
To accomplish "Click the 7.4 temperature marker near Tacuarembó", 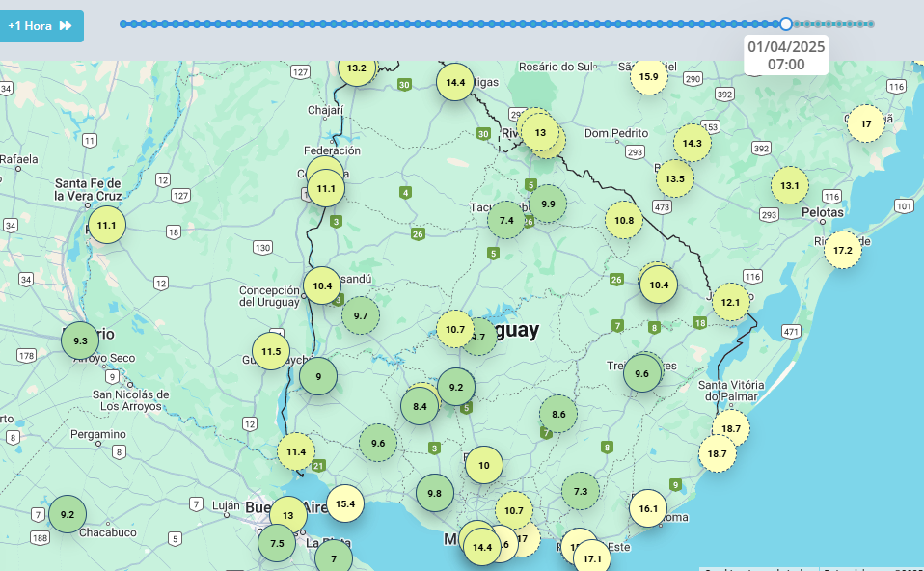I will [x=506, y=220].
